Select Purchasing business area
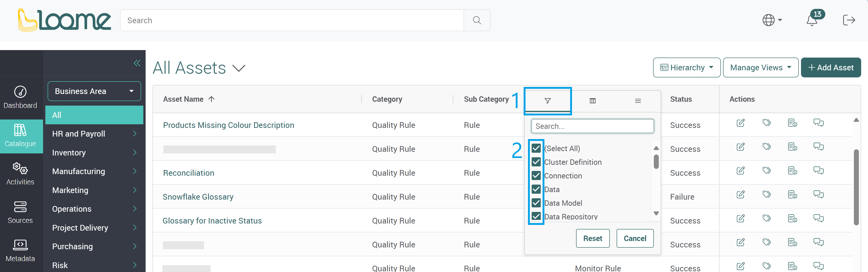Image resolution: width=868 pixels, height=272 pixels. tap(94, 247)
